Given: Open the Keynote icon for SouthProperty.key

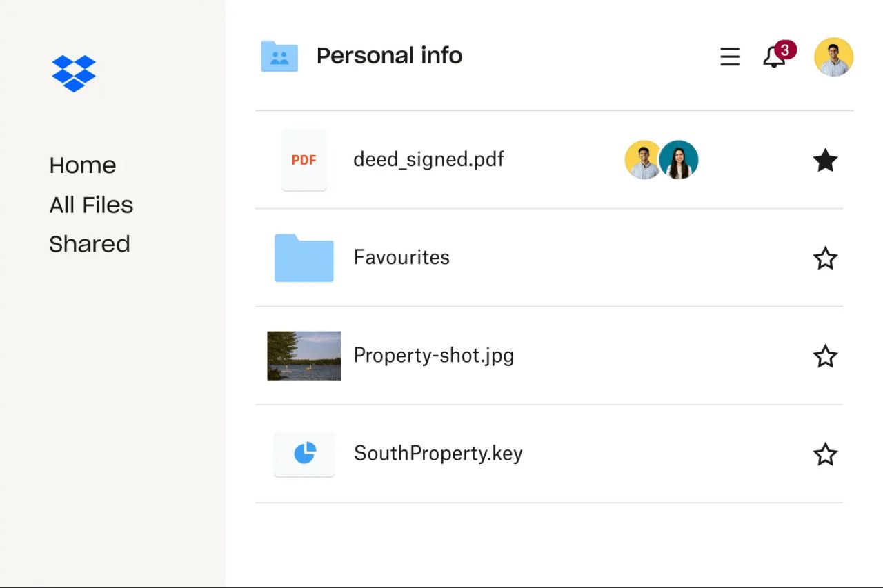Looking at the screenshot, I should (304, 454).
